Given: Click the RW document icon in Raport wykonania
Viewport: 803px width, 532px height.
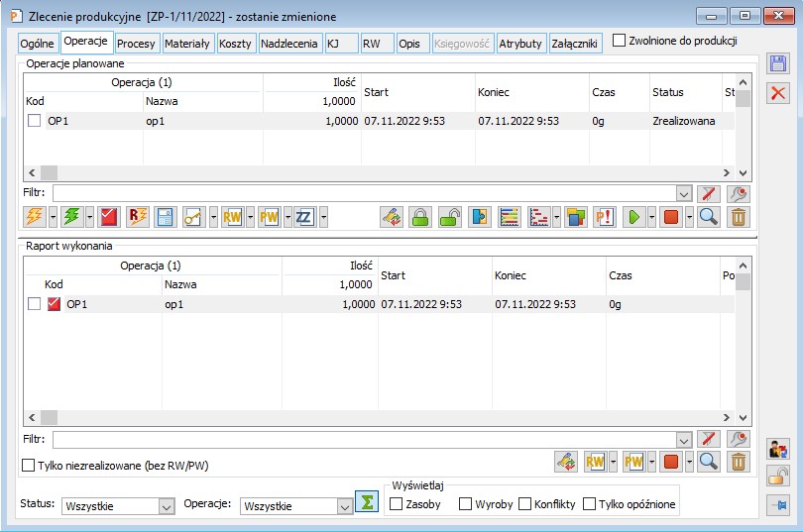Looking at the screenshot, I should click(595, 461).
